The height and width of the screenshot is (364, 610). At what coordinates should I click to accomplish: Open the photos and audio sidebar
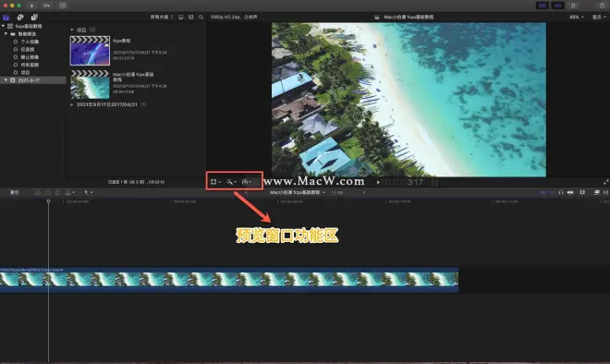pyautogui.click(x=20, y=18)
